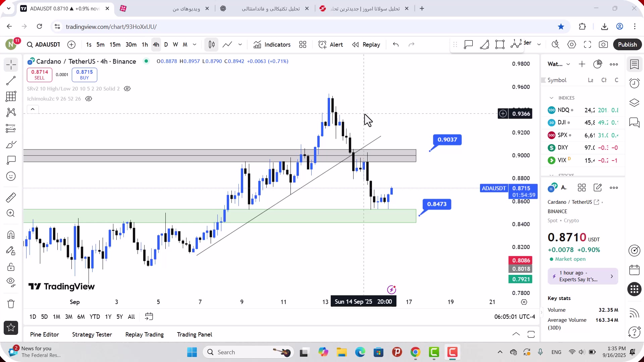Open the Strategy Tester tab
This screenshot has width=644, height=362.
pyautogui.click(x=92, y=335)
